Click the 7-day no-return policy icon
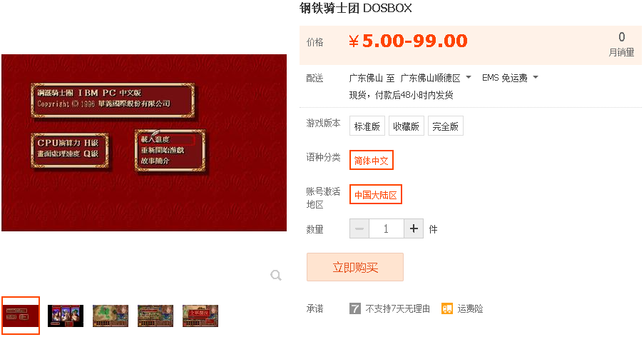The width and height of the screenshot is (644, 337). coord(355,308)
